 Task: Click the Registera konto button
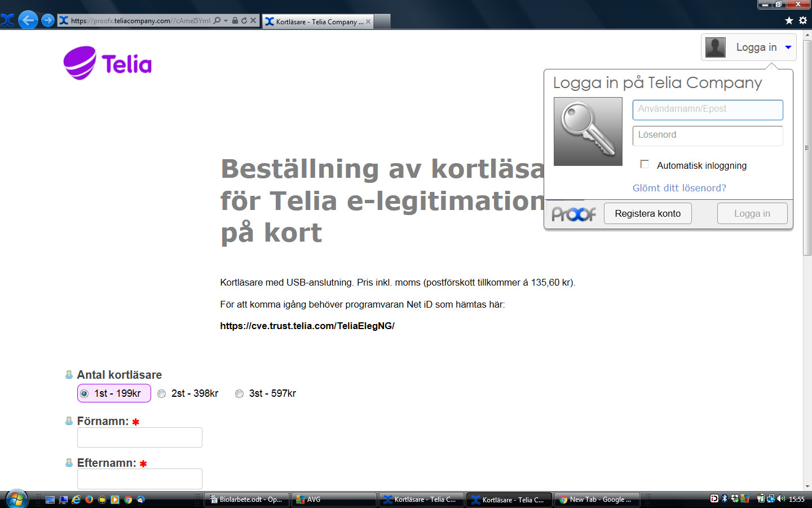tap(647, 213)
